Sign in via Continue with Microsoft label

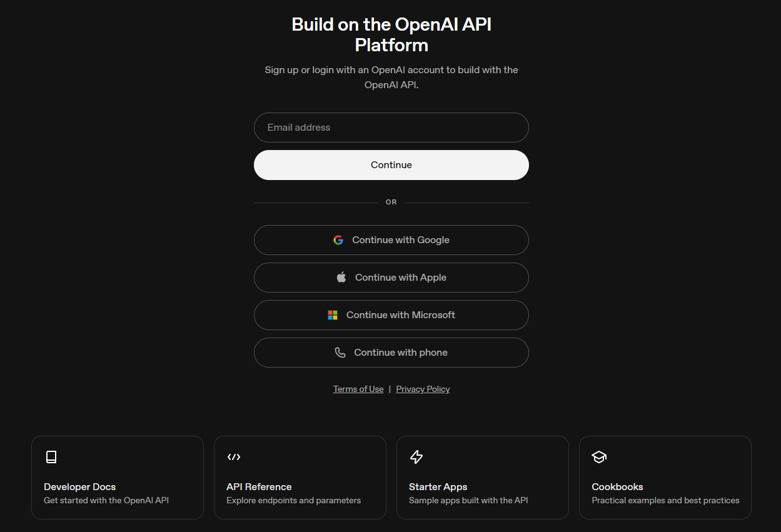[401, 315]
